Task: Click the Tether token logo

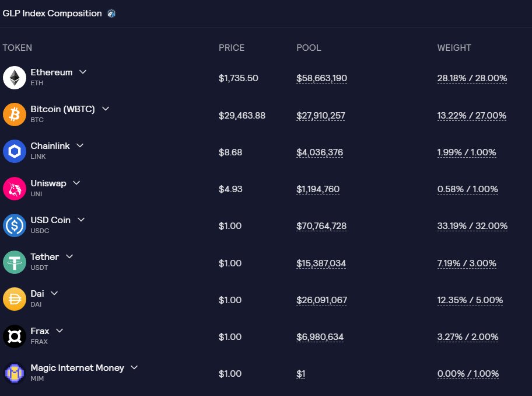Action: (x=15, y=262)
